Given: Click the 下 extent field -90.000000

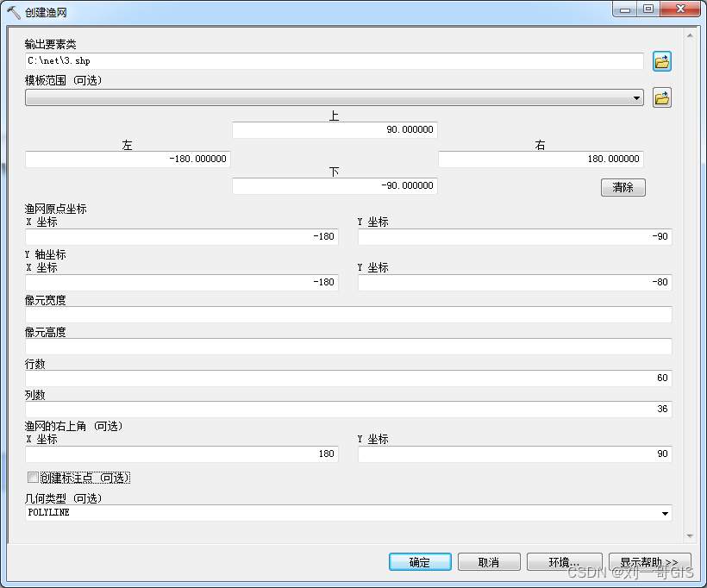Looking at the screenshot, I should tap(335, 185).
